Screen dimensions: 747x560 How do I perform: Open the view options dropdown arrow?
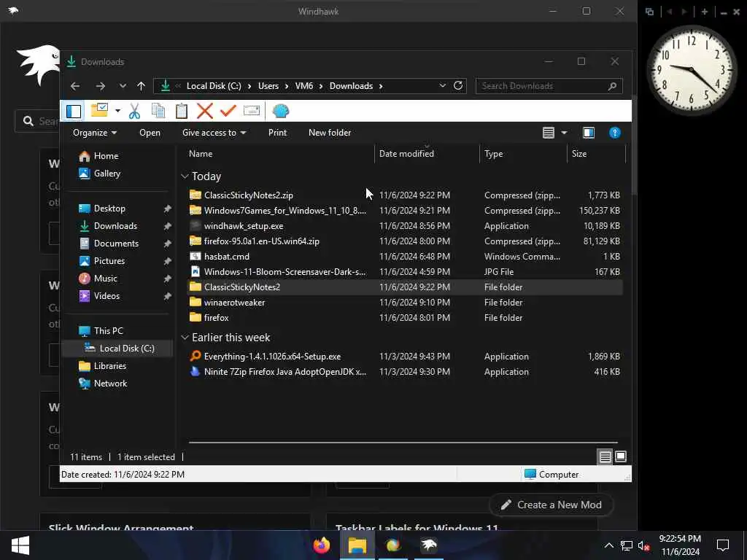pyautogui.click(x=564, y=133)
